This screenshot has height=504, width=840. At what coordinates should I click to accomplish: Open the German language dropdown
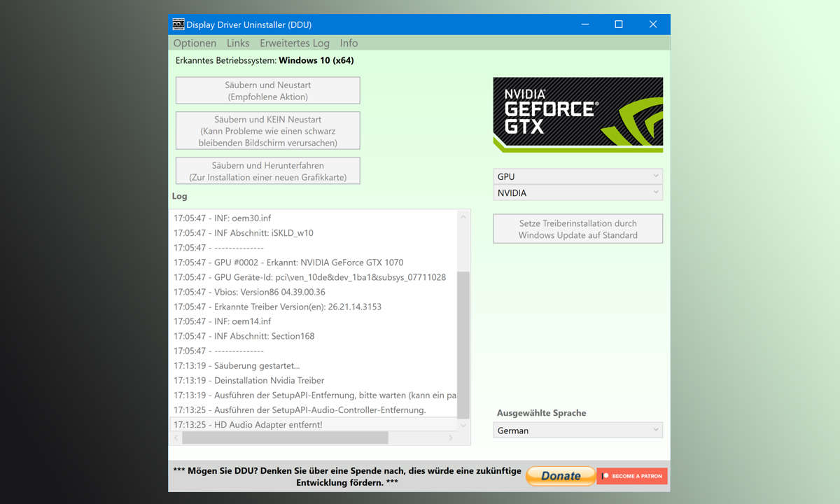[578, 430]
